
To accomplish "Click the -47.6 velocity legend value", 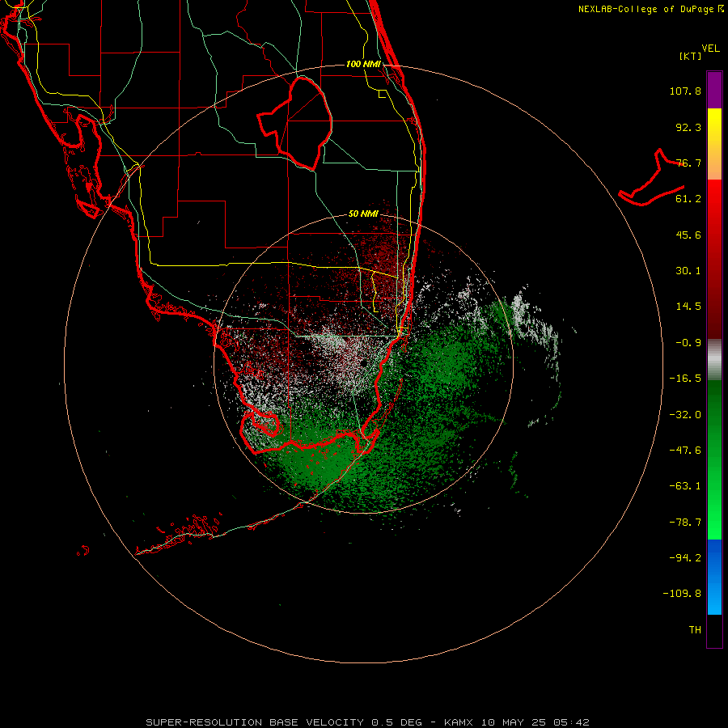I will [685, 451].
